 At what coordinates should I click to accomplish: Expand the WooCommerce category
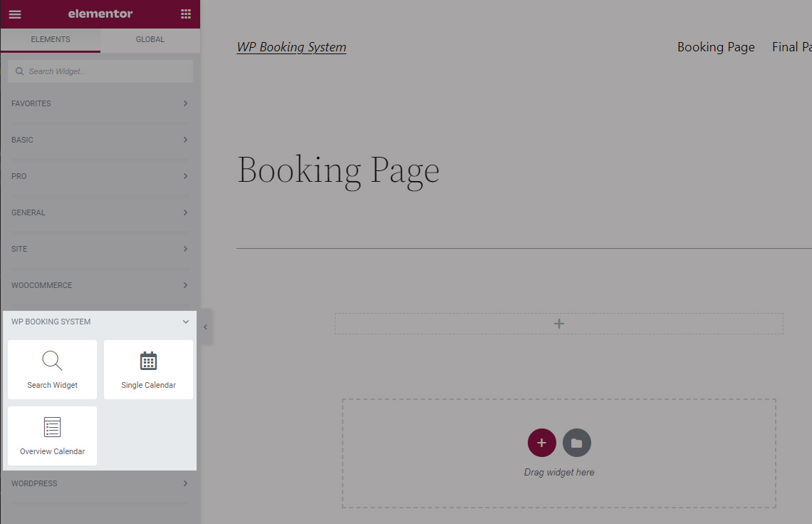pyautogui.click(x=100, y=285)
